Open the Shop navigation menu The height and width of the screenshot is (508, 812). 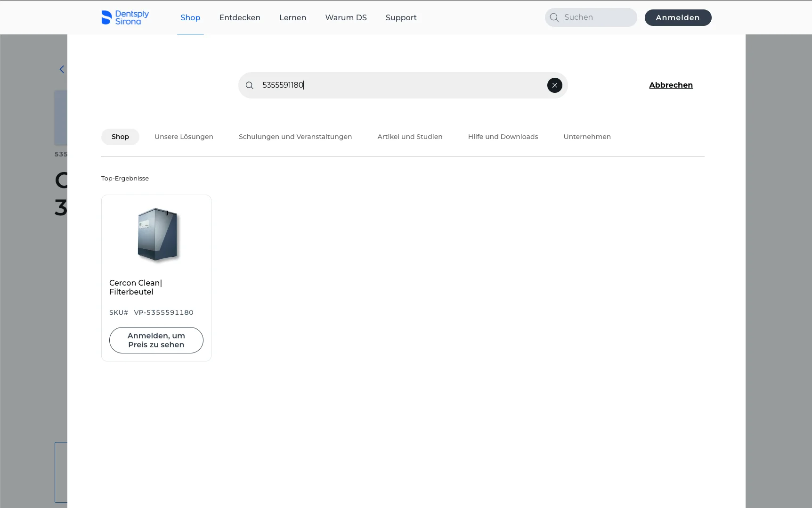190,17
